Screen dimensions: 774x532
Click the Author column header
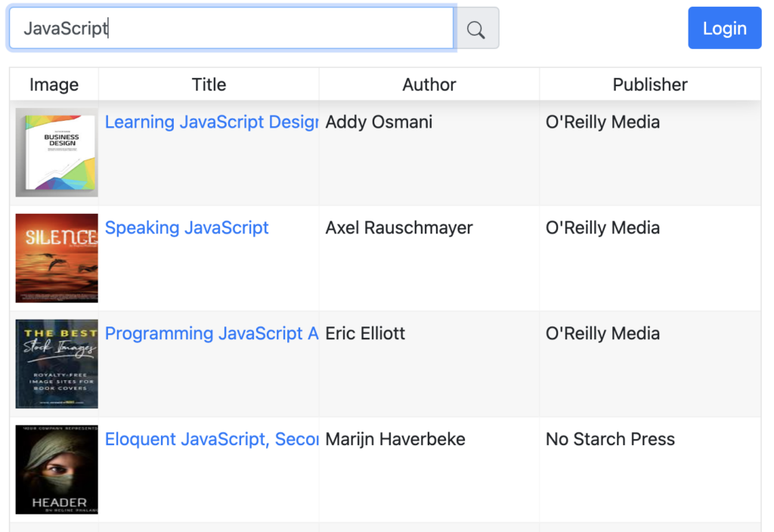click(x=429, y=85)
